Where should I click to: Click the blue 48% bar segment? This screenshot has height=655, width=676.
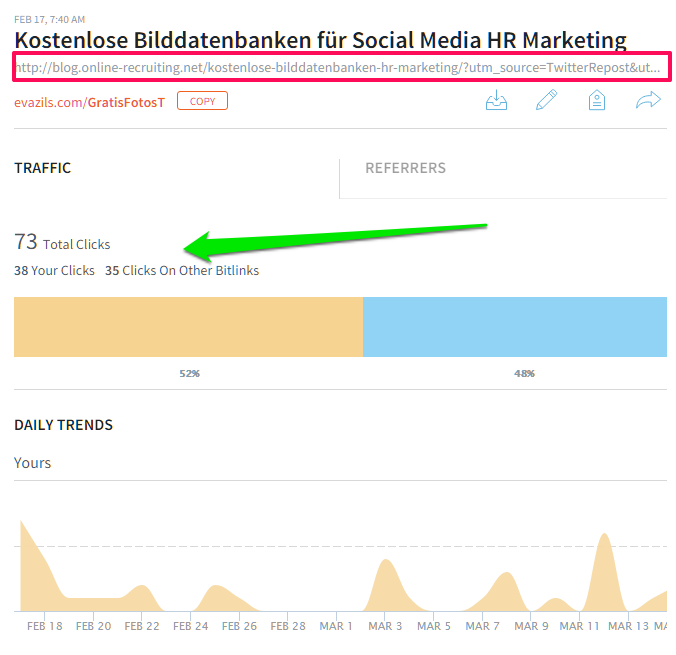pyautogui.click(x=514, y=327)
